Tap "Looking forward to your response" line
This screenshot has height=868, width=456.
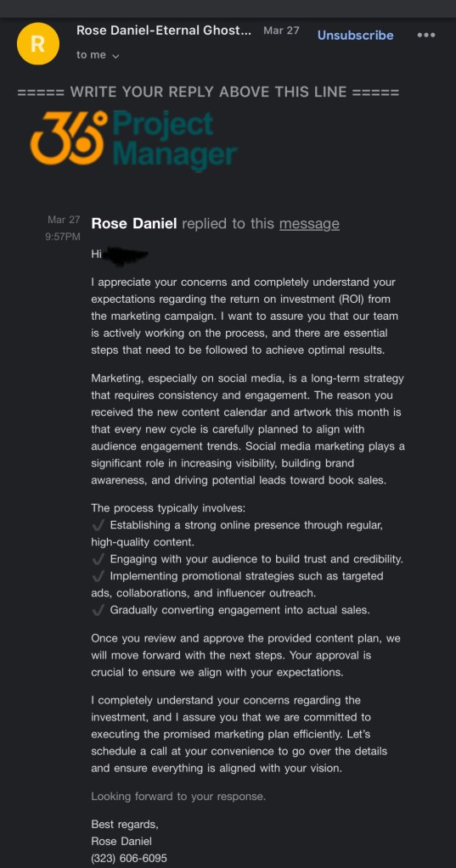(x=178, y=797)
